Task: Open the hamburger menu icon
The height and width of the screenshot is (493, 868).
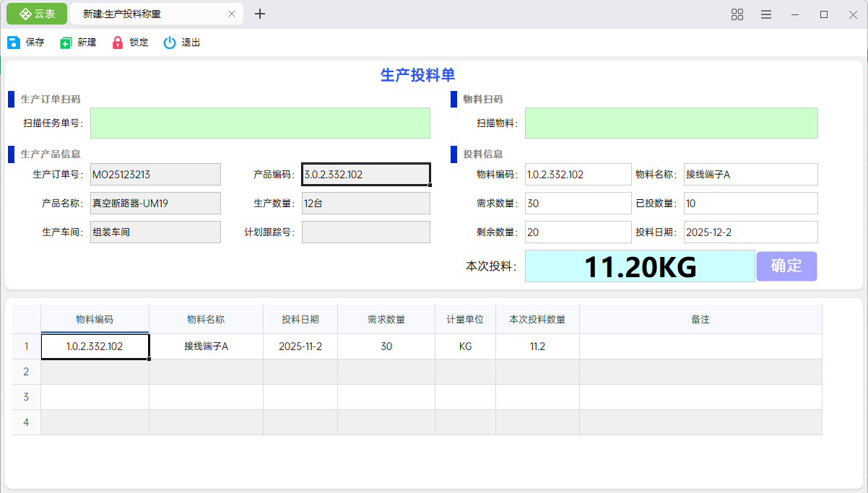Action: pos(766,14)
